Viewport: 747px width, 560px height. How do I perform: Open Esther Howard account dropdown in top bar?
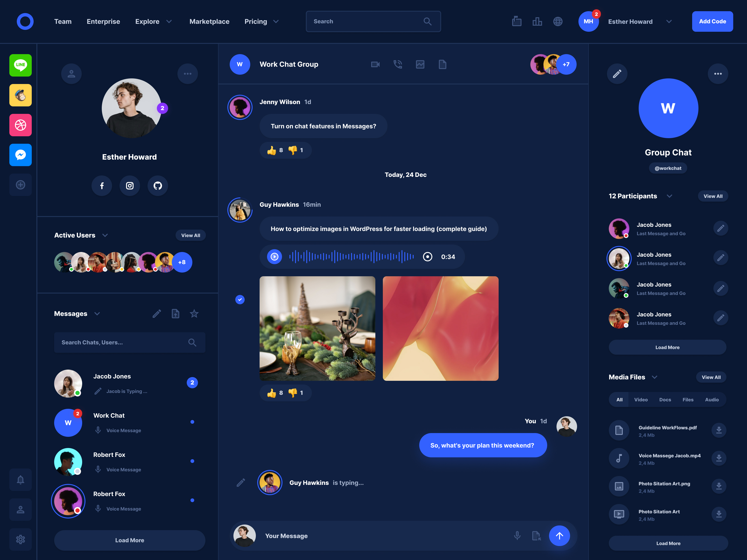[669, 21]
